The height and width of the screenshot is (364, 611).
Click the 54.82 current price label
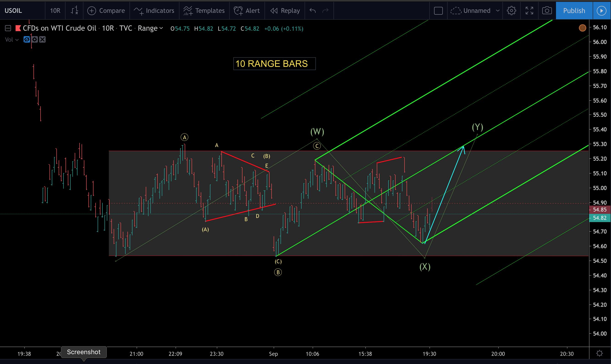(x=600, y=218)
